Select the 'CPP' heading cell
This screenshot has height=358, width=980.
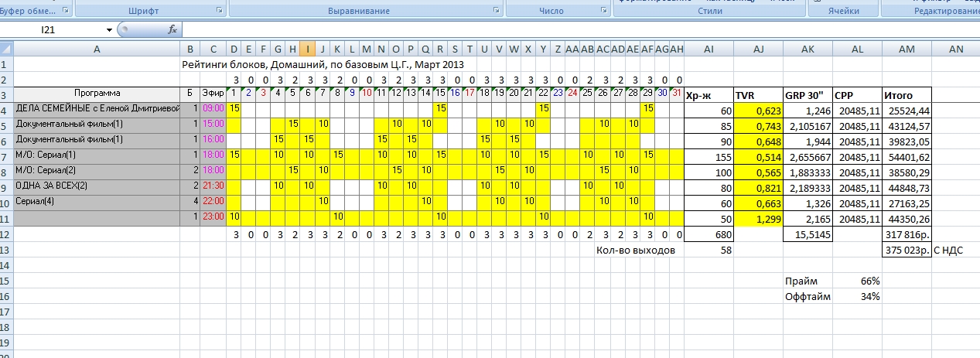coord(857,94)
